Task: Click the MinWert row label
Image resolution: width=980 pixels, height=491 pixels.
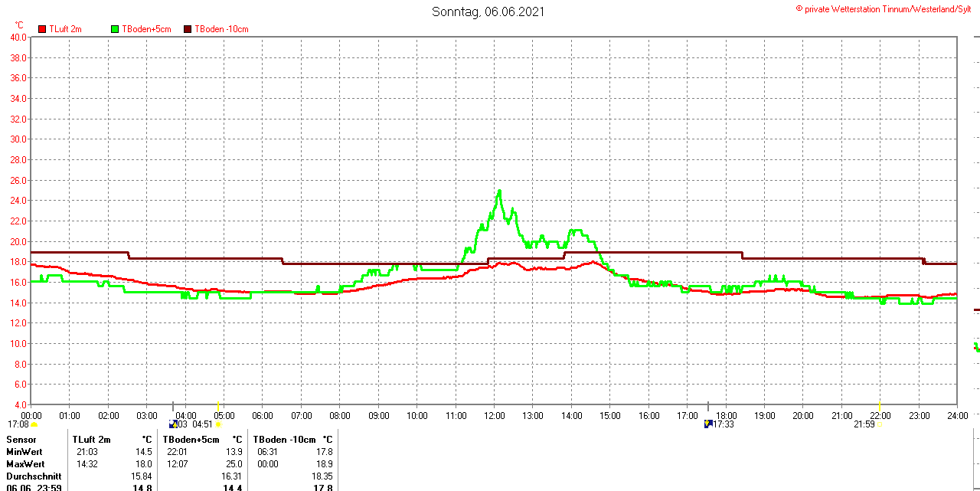Action: pyautogui.click(x=25, y=452)
